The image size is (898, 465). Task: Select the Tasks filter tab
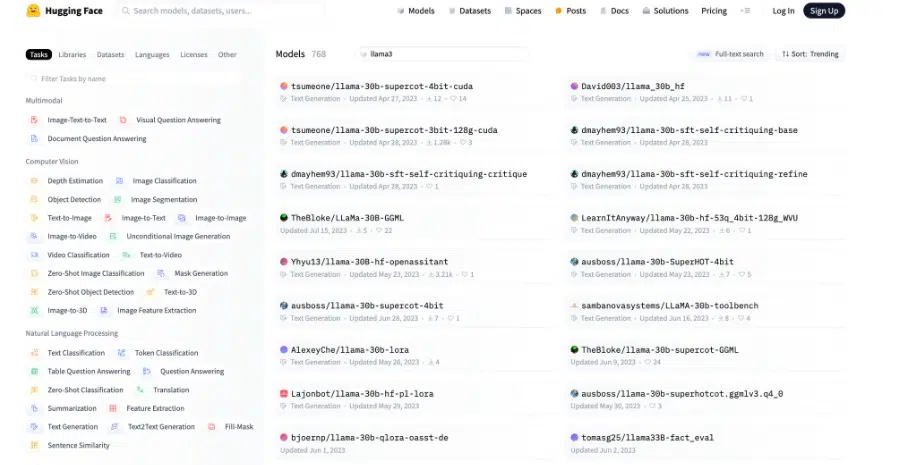click(38, 54)
